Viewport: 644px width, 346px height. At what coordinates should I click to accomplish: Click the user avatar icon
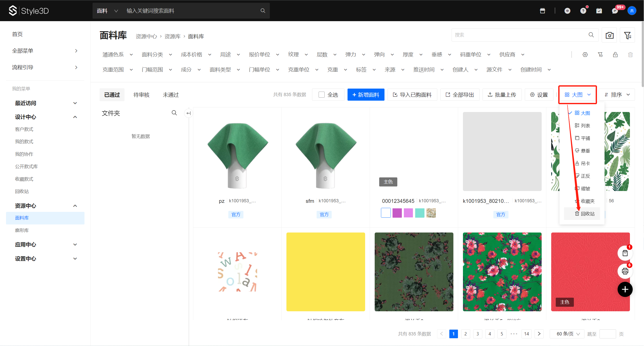pos(632,11)
